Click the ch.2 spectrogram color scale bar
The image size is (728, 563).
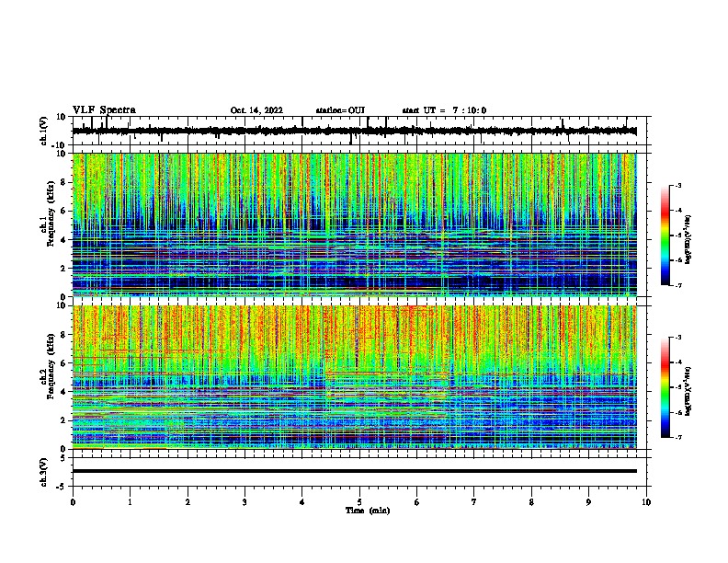[x=665, y=387]
